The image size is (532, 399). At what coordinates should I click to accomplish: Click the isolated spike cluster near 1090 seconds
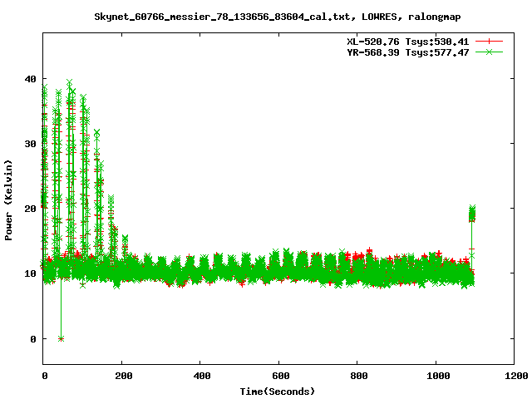(472, 214)
